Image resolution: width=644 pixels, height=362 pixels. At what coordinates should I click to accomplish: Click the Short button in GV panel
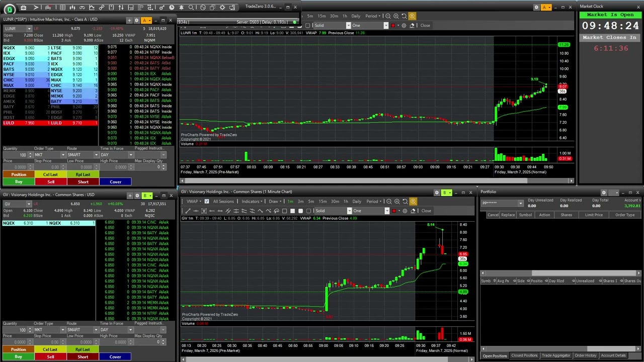[x=83, y=357]
